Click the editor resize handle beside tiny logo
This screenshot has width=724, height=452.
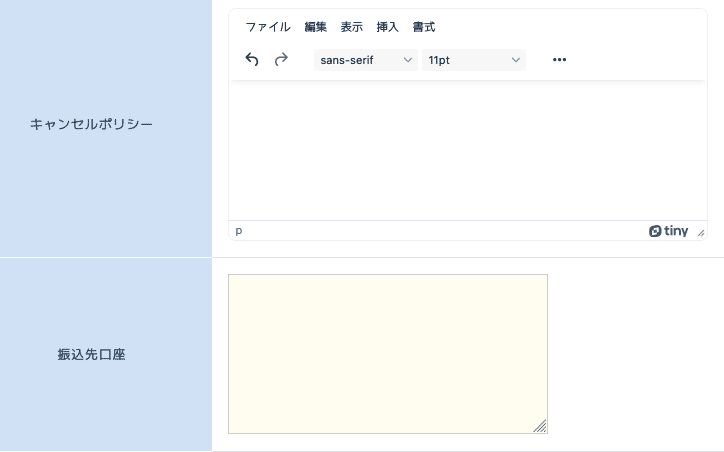pos(701,233)
